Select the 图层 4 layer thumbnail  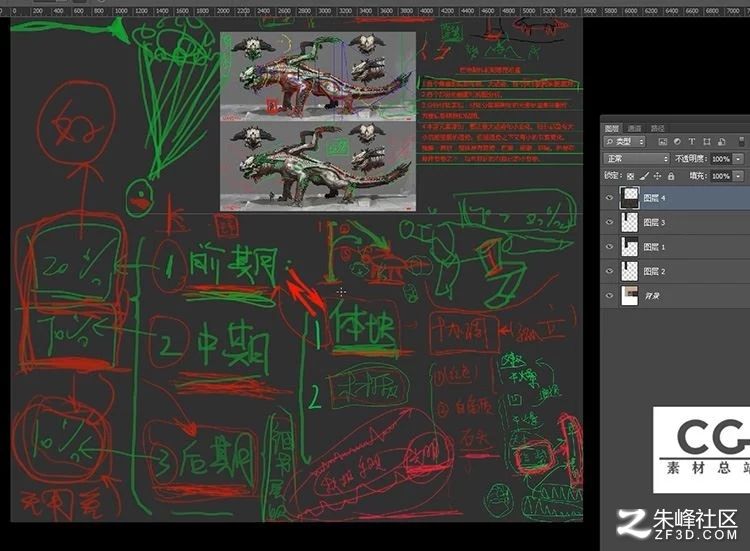(x=629, y=198)
